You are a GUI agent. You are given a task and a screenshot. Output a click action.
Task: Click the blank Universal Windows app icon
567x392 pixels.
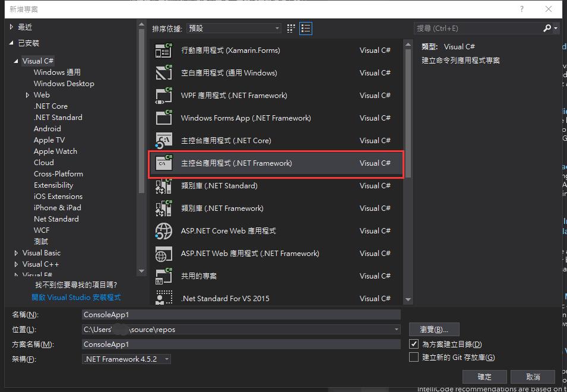[x=164, y=72]
